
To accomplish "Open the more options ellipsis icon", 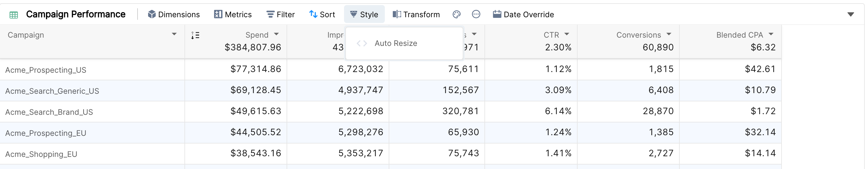I will pos(476,14).
